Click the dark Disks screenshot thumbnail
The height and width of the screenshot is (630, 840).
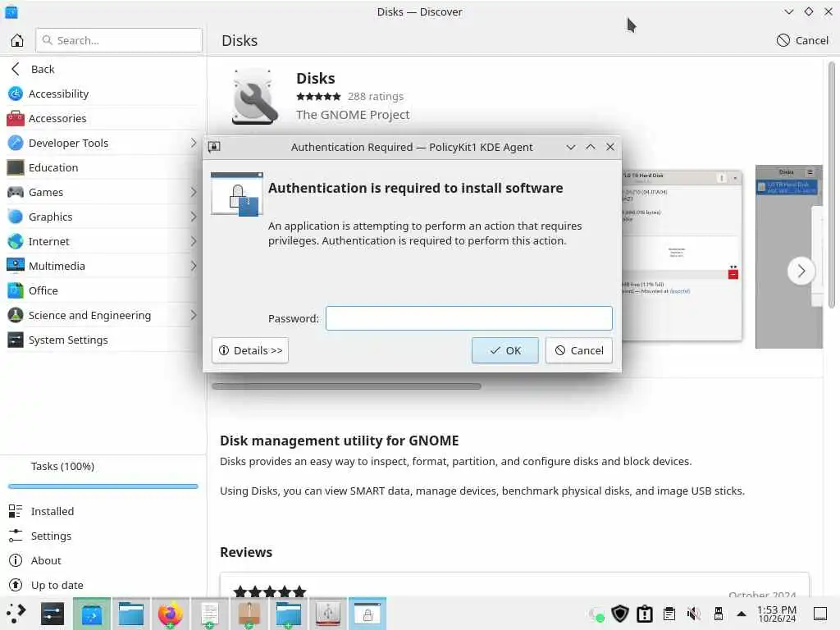(x=788, y=256)
